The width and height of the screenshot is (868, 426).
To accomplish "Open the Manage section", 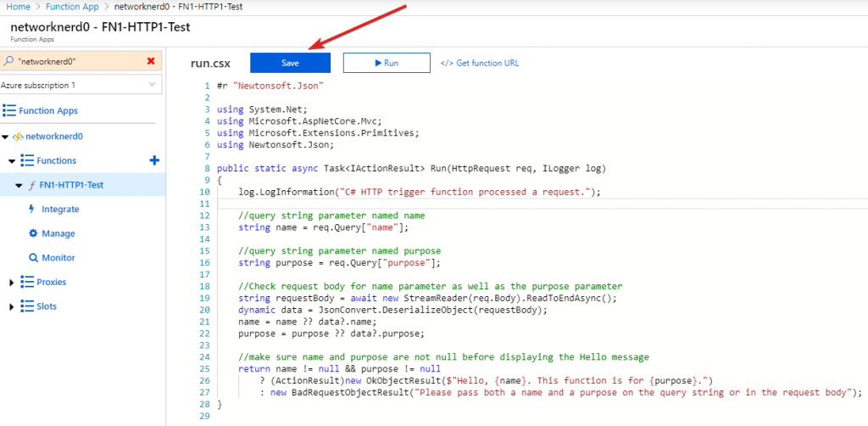I will pos(58,233).
